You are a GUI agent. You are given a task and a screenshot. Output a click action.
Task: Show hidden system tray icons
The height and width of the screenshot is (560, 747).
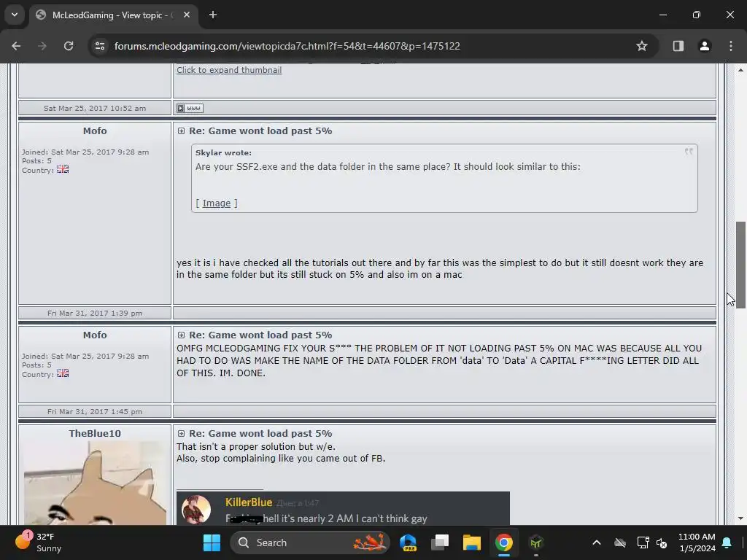click(597, 542)
